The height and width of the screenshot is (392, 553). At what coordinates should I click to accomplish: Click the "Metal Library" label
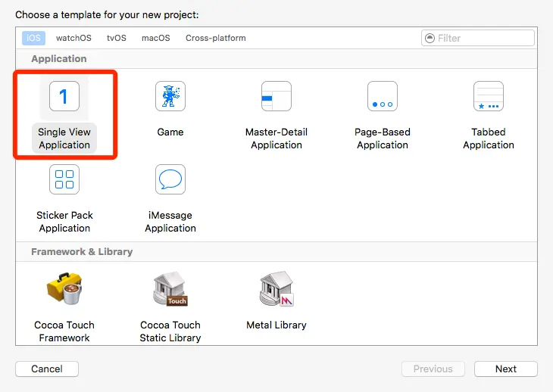[x=276, y=325]
